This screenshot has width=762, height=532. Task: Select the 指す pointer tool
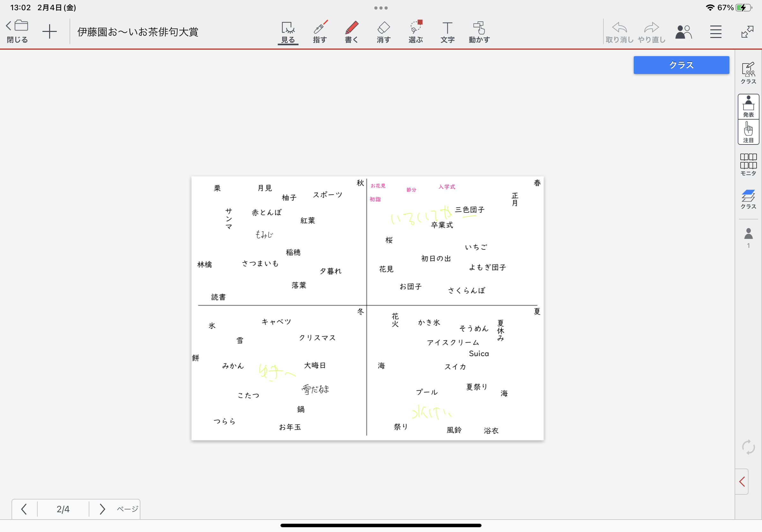click(320, 32)
